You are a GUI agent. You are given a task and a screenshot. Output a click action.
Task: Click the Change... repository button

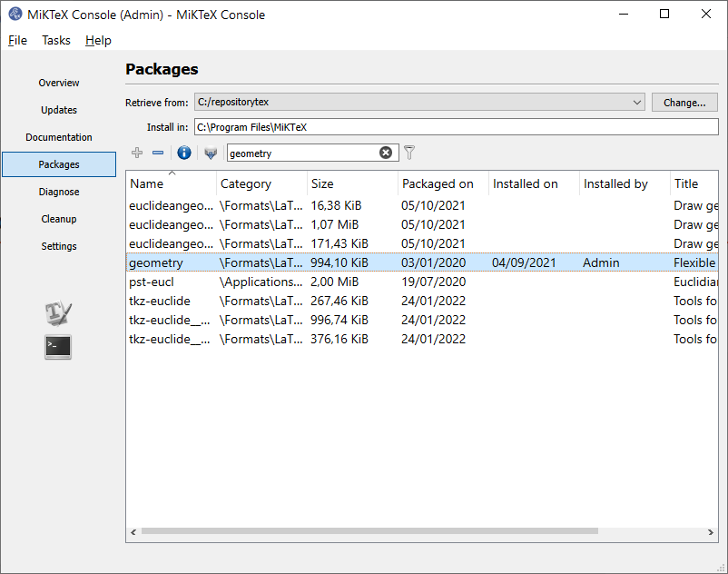click(x=684, y=102)
